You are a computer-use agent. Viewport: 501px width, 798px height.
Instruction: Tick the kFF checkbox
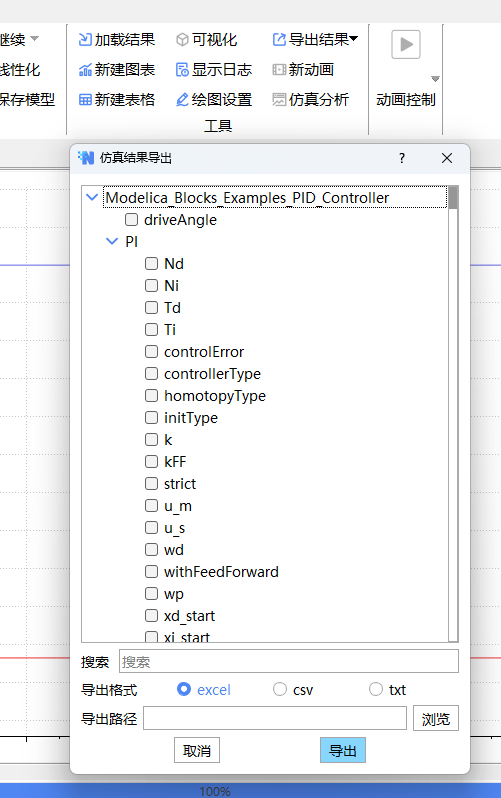coord(151,461)
